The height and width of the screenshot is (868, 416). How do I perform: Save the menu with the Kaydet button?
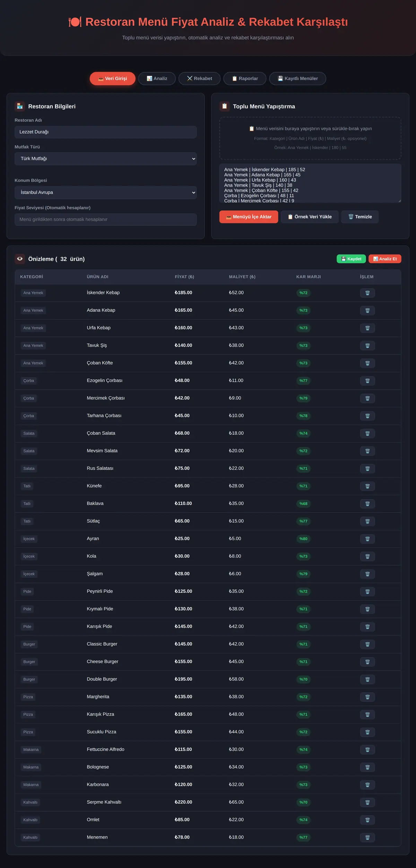coord(351,259)
